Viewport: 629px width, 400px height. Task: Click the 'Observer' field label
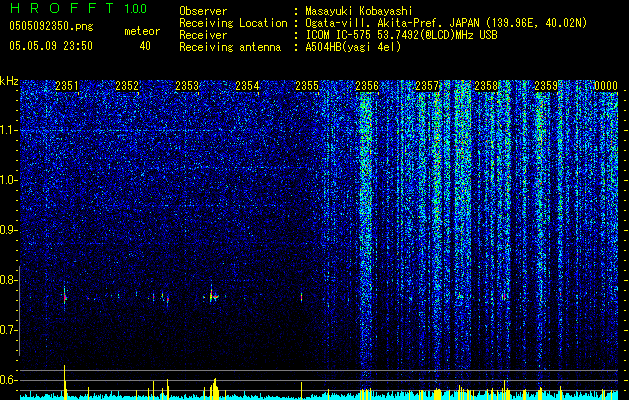click(203, 11)
